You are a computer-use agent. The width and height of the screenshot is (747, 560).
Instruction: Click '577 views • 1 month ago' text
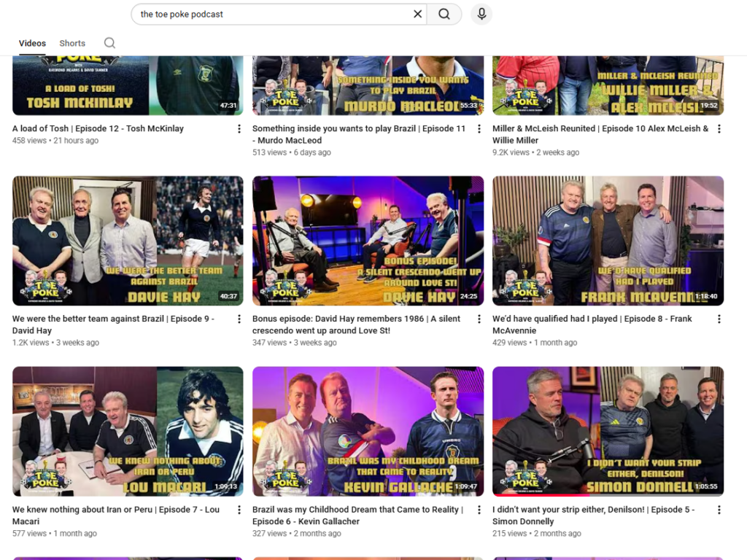click(x=54, y=533)
